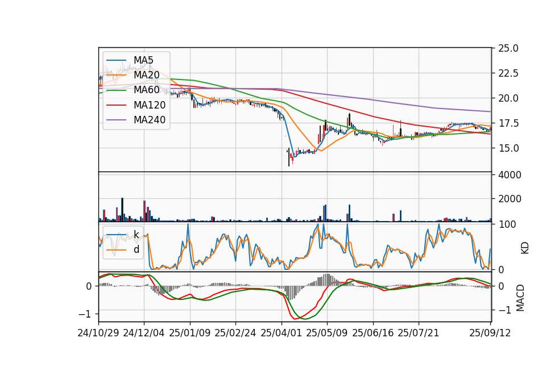
Task: Click the 25/07/21 date axis label
Action: click(419, 333)
